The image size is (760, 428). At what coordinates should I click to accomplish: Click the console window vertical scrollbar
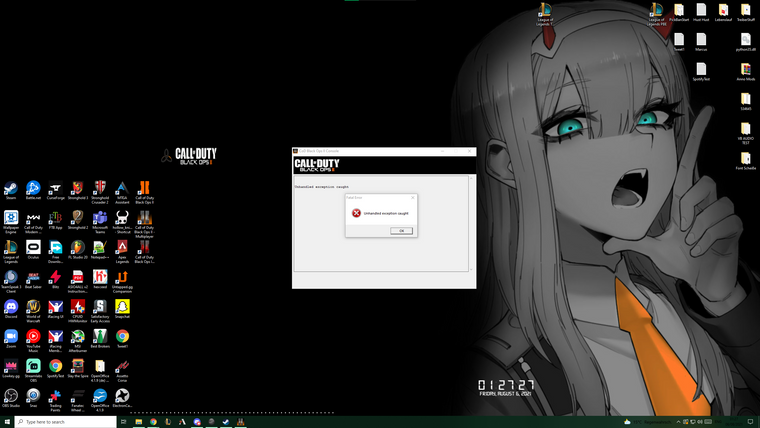point(471,223)
